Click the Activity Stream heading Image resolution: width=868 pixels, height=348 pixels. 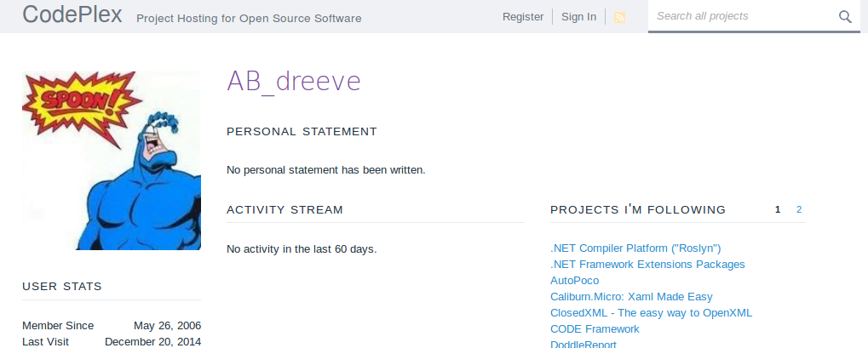285,209
